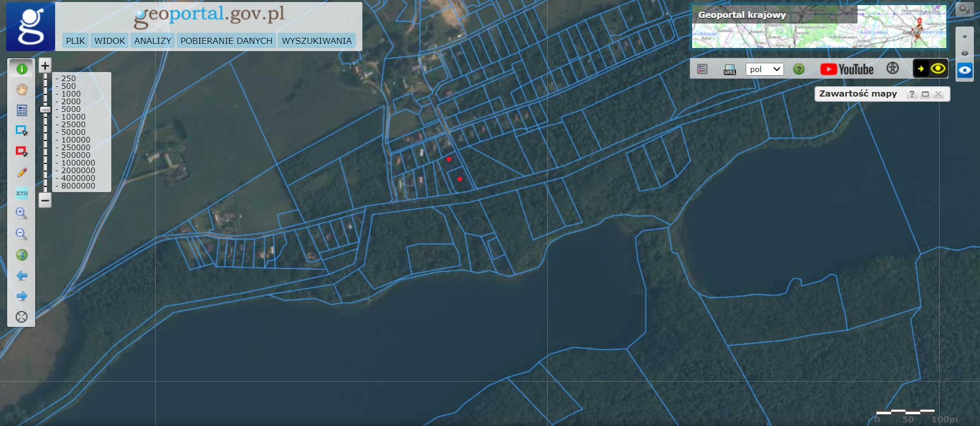This screenshot has width=980, height=426.
Task: Select the green info identify tool
Action: pos(21,68)
